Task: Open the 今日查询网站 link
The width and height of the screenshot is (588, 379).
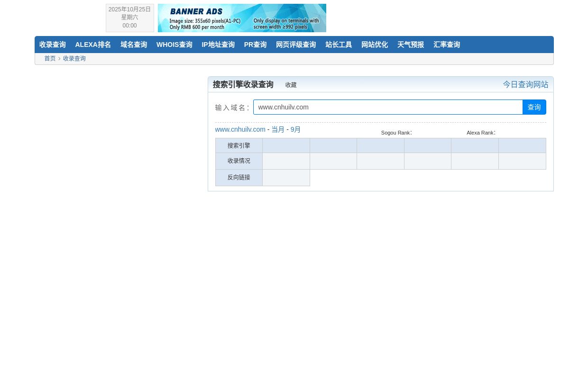Action: tap(525, 84)
